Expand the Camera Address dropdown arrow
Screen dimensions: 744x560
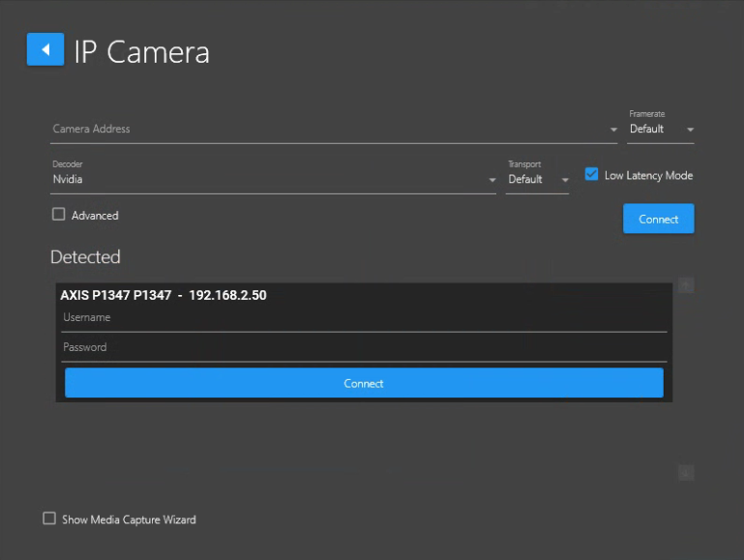pyautogui.click(x=613, y=130)
